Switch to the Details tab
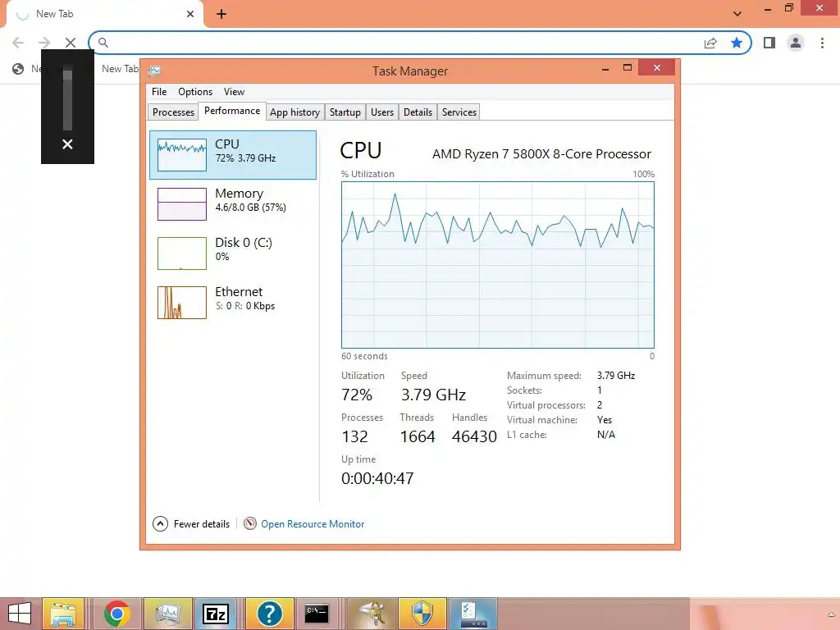Screen dimensions: 840x630 (x=418, y=112)
